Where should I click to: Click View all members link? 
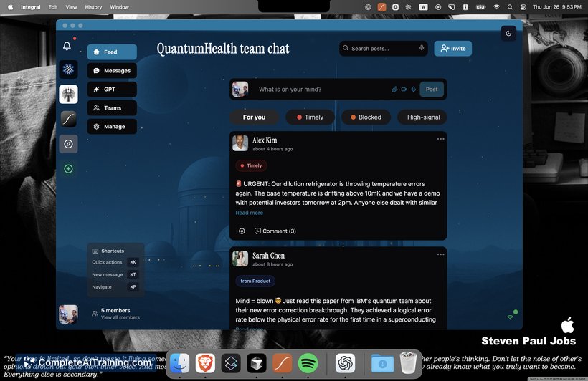[120, 317]
